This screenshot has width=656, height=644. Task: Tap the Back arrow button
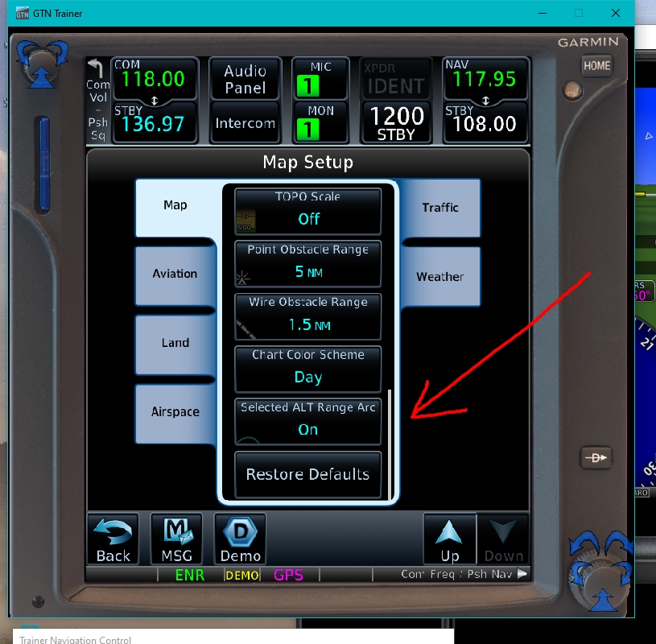click(x=113, y=540)
